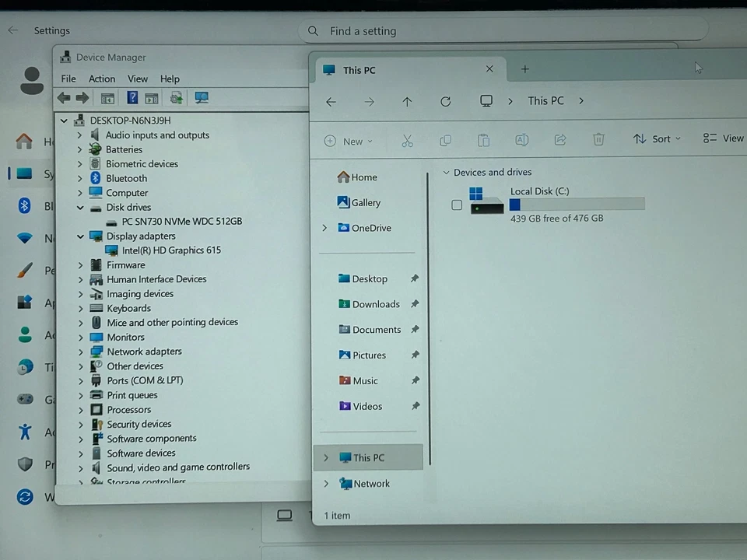Collapse the Devices and drives group
Screen dimensions: 747x560
click(x=446, y=173)
